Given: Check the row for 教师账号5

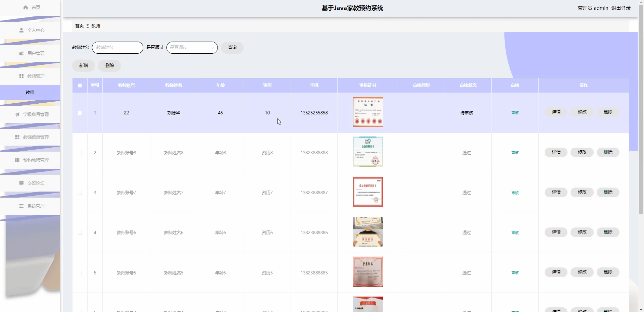Looking at the screenshot, I should 80,273.
